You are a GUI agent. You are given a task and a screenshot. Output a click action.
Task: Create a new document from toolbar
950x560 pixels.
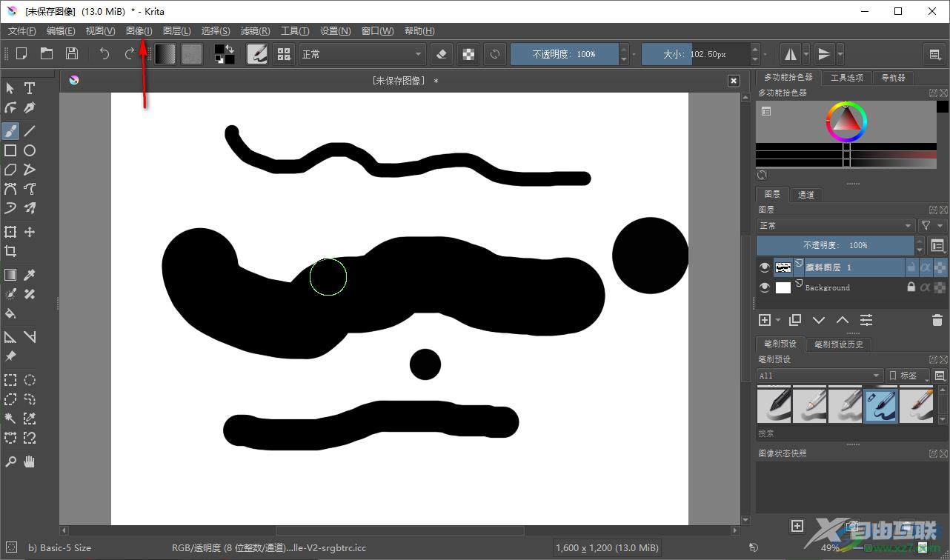pos(21,53)
